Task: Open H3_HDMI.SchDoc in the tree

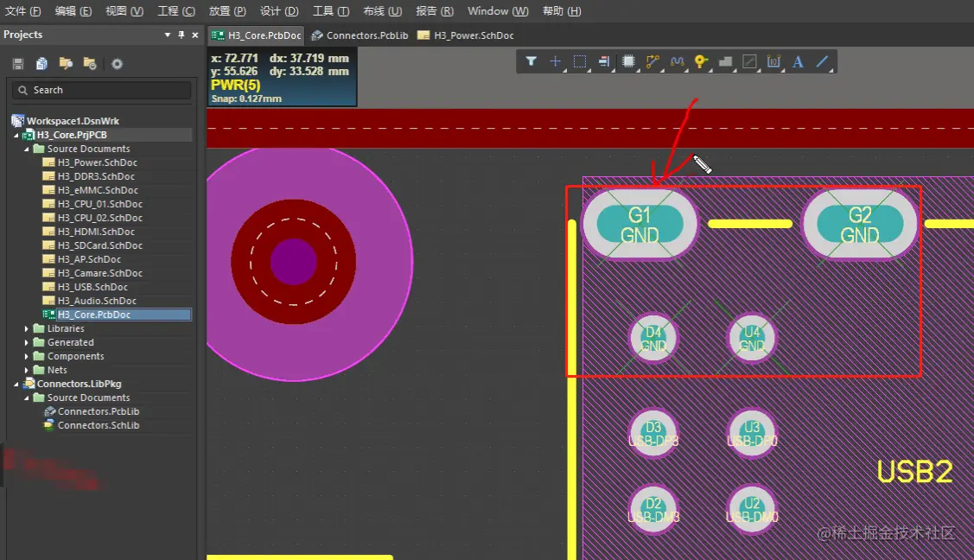Action: click(96, 232)
